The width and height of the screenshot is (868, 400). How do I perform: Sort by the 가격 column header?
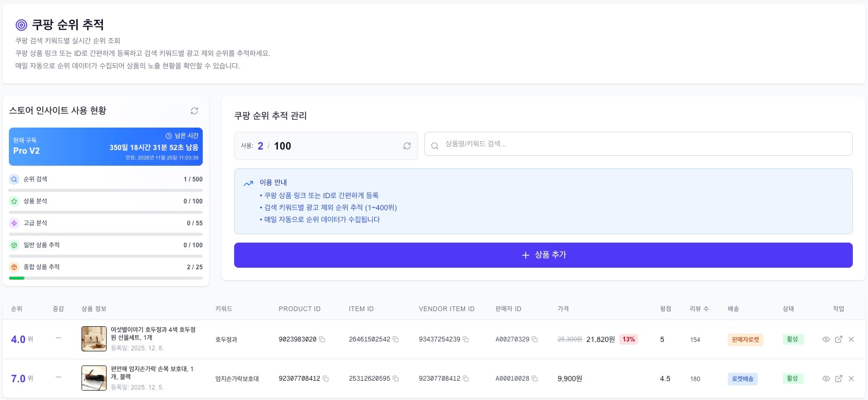coord(563,309)
